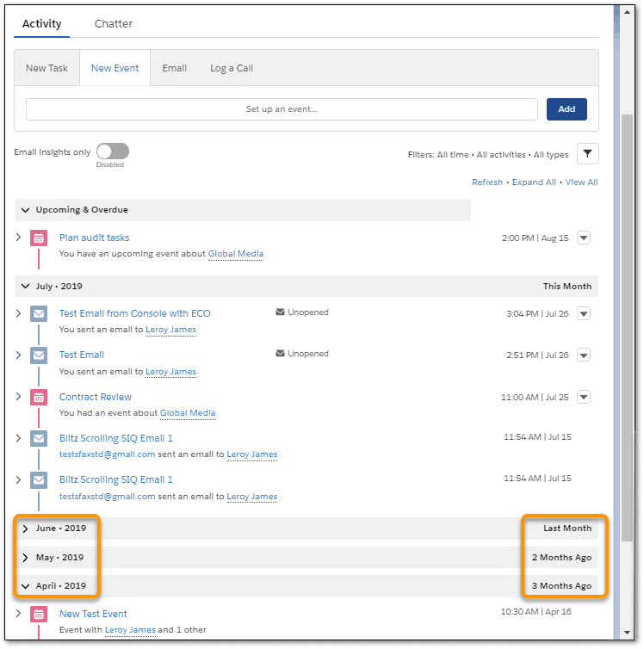Expand the May 2019 section

[25, 558]
